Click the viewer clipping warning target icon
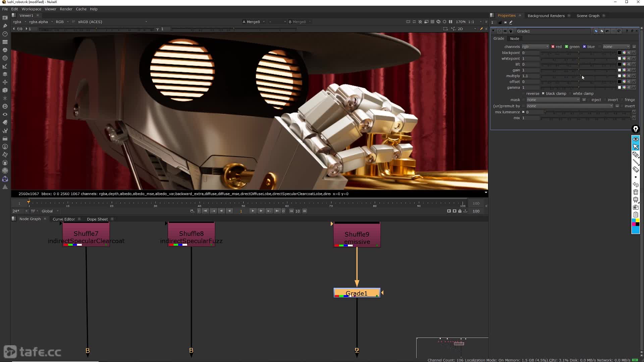This screenshot has width=644, height=362. tap(444, 22)
